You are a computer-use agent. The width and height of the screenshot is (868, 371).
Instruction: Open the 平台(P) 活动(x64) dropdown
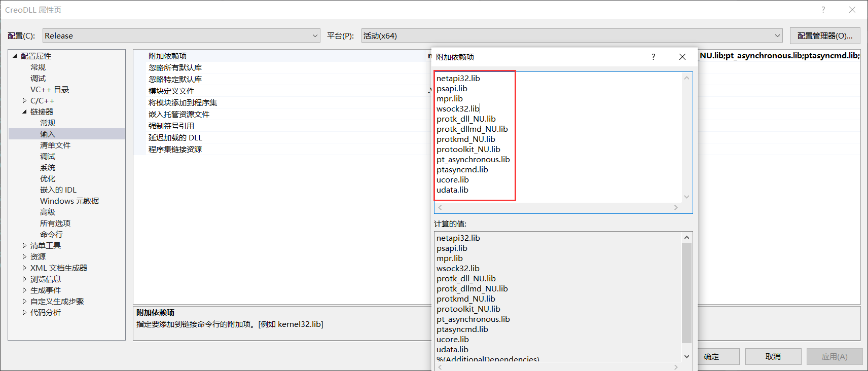[x=572, y=35]
